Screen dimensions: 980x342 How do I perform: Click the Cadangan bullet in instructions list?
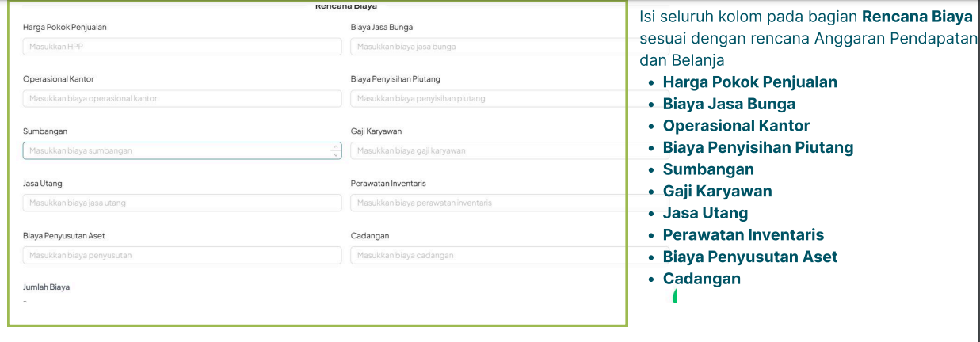(701, 279)
